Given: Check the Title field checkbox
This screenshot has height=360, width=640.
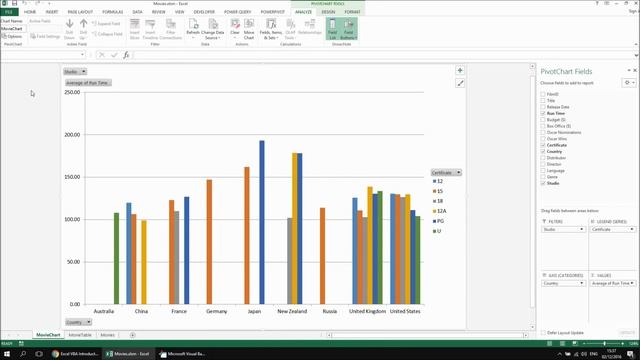Looking at the screenshot, I should (x=543, y=100).
